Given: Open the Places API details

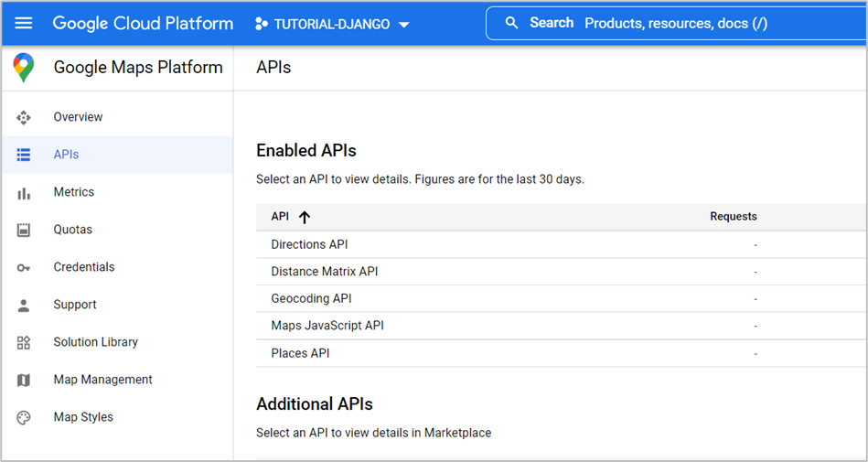Looking at the screenshot, I should tap(300, 353).
